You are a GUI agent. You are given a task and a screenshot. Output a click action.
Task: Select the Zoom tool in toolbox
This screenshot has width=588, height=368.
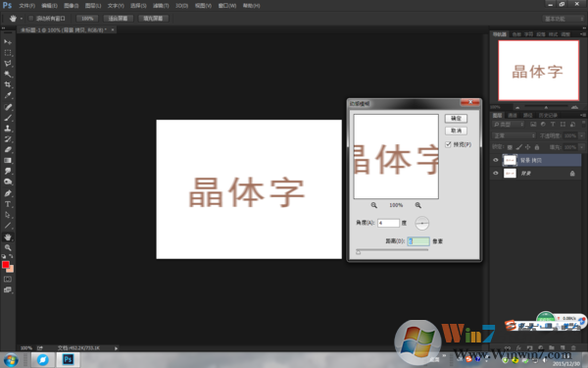coord(8,247)
